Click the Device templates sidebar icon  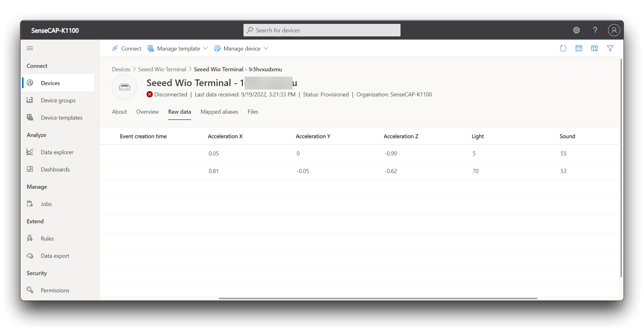click(30, 117)
